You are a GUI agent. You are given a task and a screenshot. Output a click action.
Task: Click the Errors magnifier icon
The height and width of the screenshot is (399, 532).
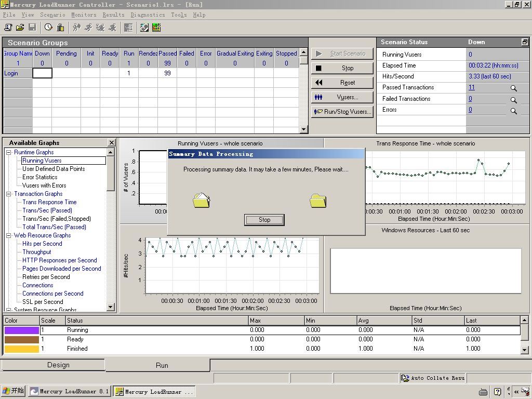point(514,111)
